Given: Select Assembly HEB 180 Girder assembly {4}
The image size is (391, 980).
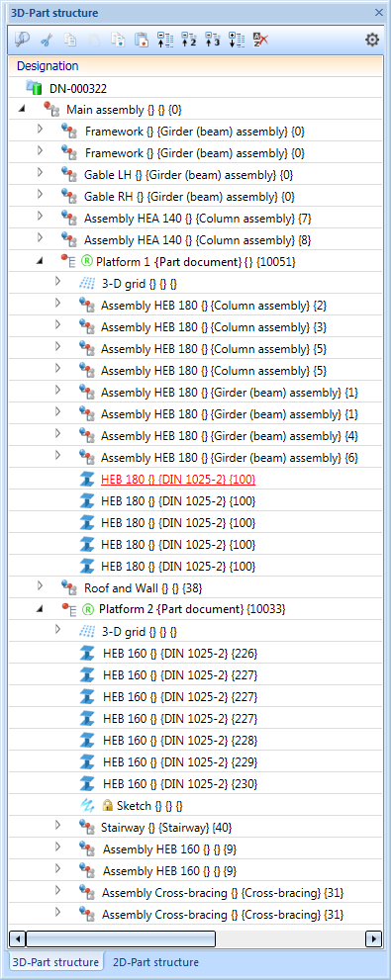Looking at the screenshot, I should 196,435.
